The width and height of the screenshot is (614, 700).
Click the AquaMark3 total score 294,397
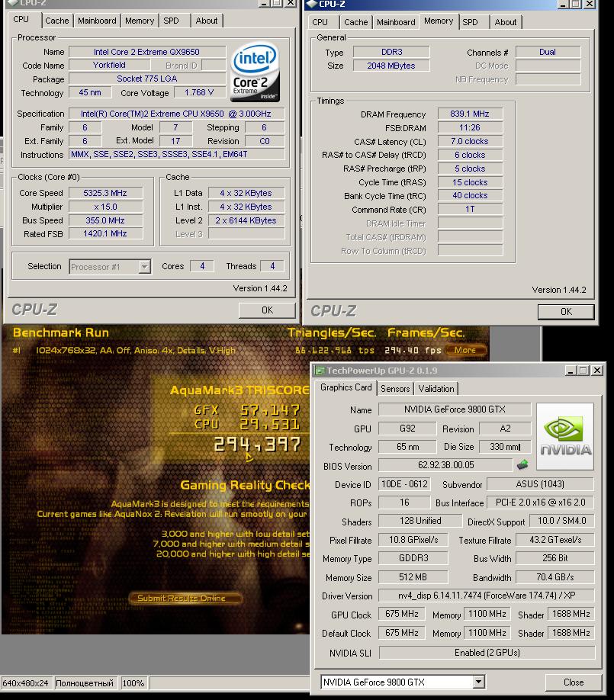pos(258,445)
